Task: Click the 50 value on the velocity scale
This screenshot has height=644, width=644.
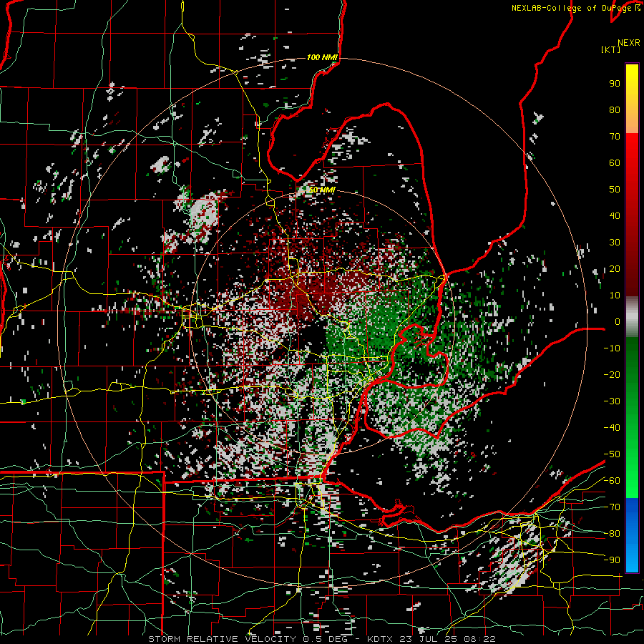Action: pos(615,190)
